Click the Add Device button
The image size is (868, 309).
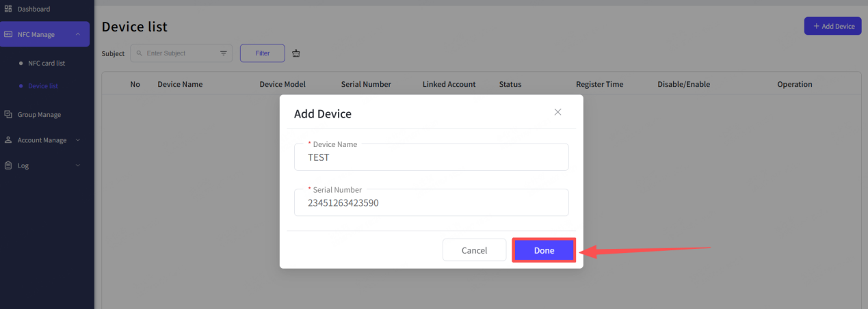832,26
